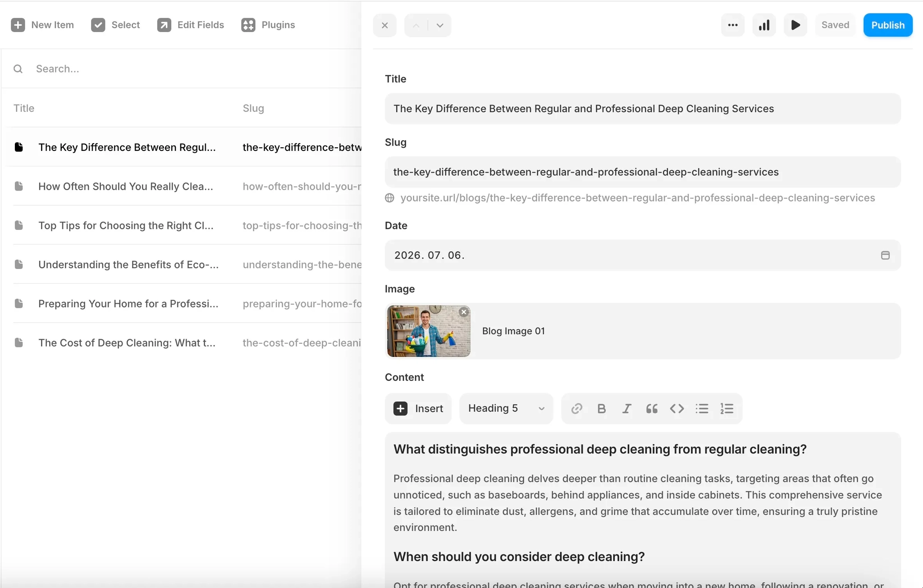Remove Blog Image 01 from field
923x588 pixels.
pos(464,312)
